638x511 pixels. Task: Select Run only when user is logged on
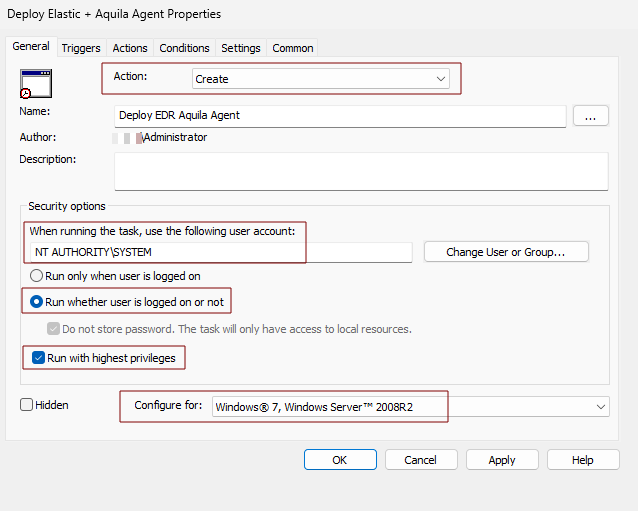37,276
